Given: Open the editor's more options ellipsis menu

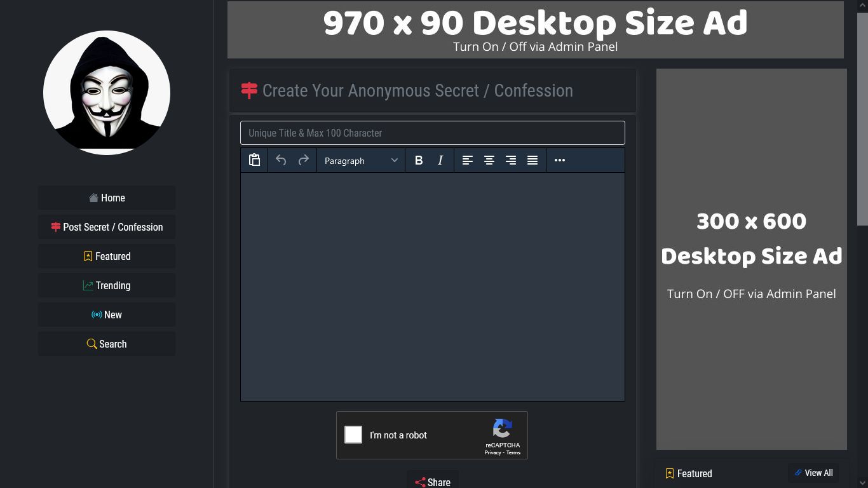Looking at the screenshot, I should click(560, 160).
